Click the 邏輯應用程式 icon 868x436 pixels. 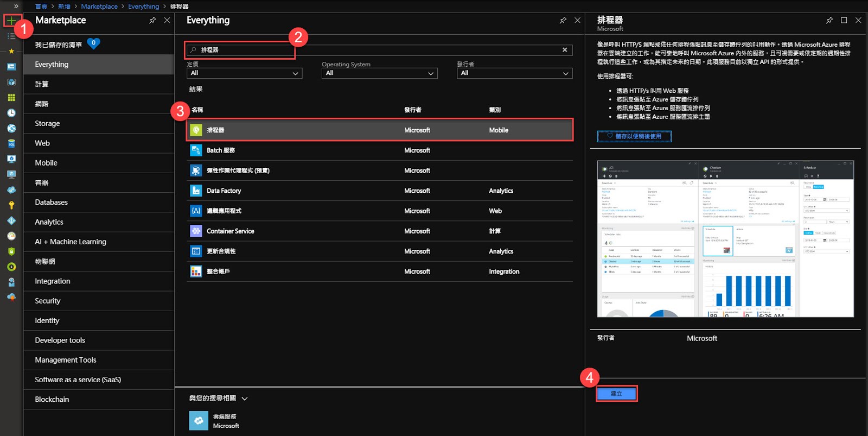pos(196,211)
